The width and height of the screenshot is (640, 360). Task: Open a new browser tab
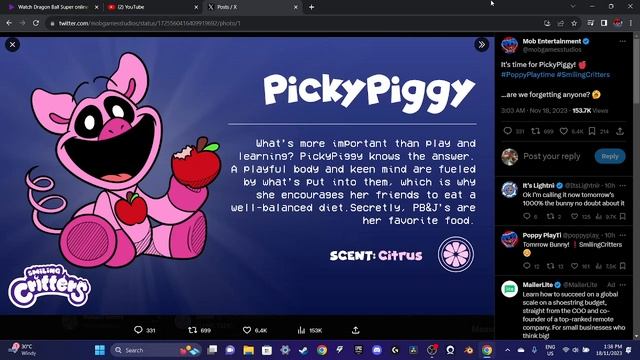point(311,7)
